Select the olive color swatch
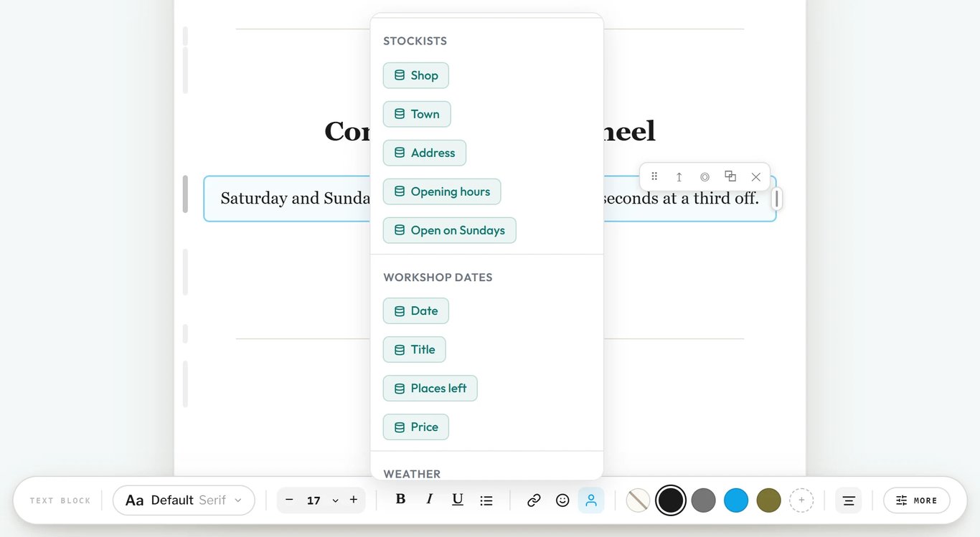980x537 pixels. click(x=768, y=500)
